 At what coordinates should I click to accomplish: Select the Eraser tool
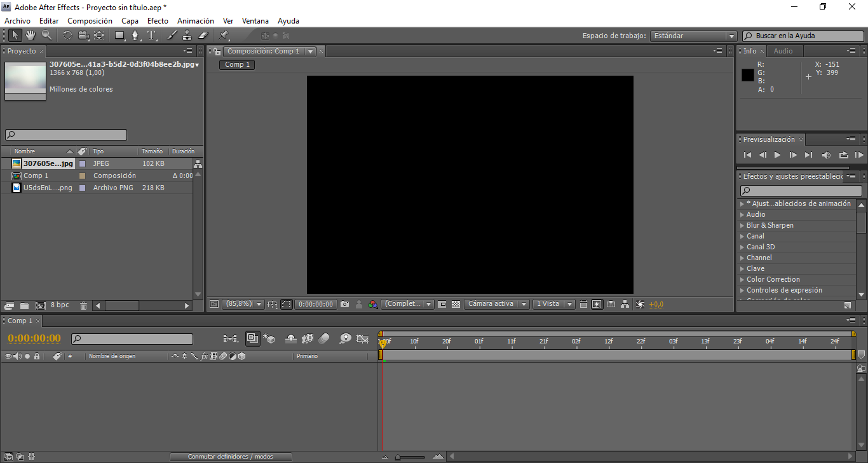[203, 36]
